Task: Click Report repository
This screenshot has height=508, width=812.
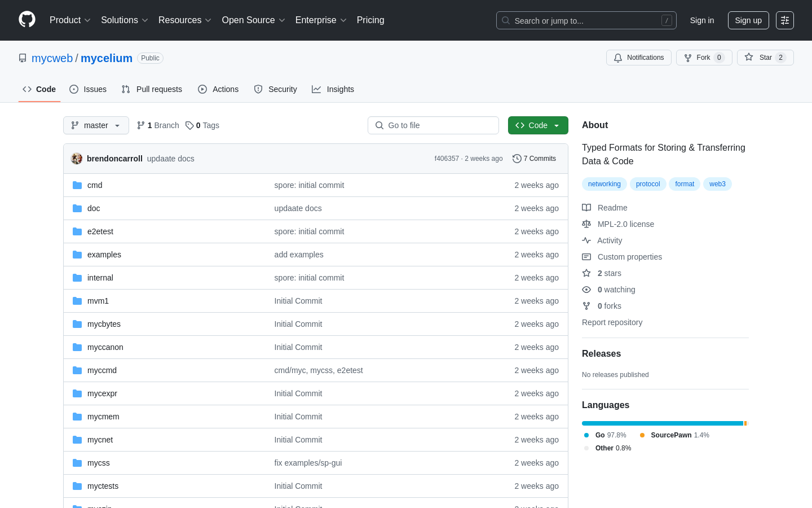Action: tap(612, 322)
